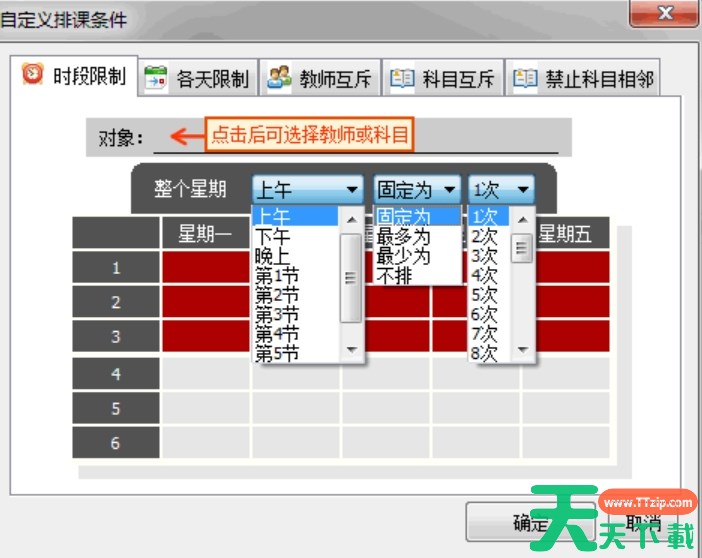702x558 pixels.
Task: Select 下午 in the period list
Action: click(295, 236)
